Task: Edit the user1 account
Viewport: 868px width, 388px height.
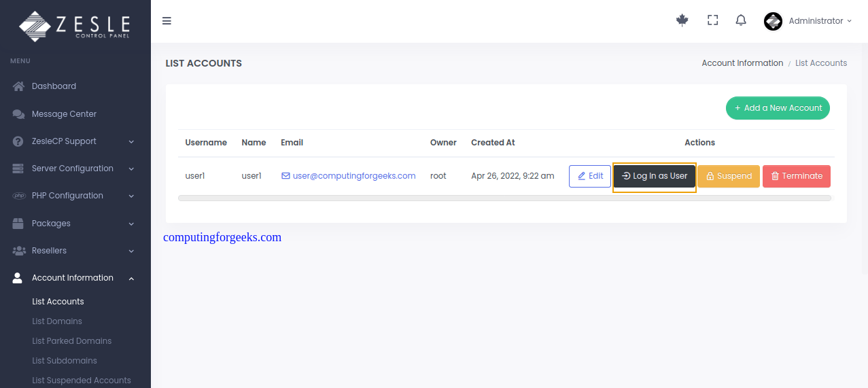Action: (x=590, y=176)
